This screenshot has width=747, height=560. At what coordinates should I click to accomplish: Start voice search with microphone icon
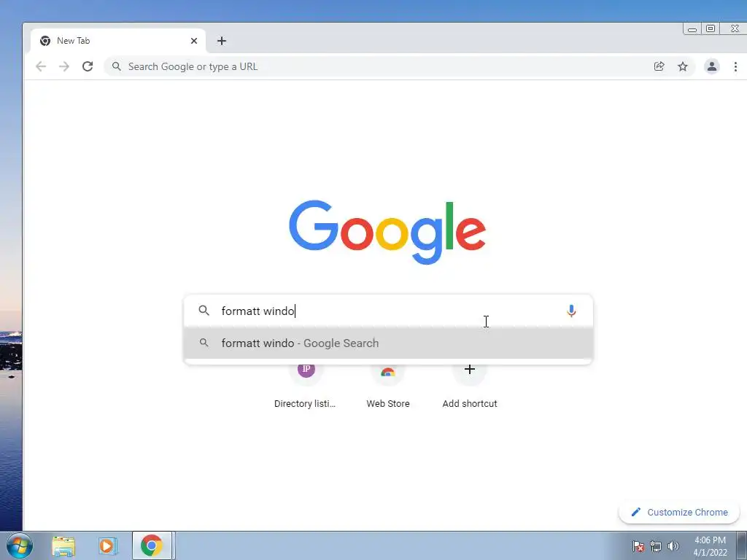coord(571,311)
